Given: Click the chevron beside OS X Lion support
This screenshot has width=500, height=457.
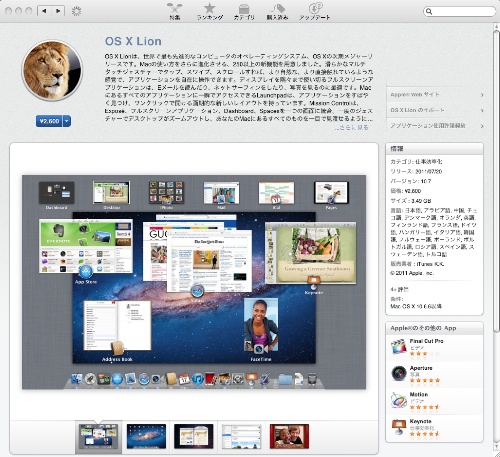Looking at the screenshot, I should pos(482,110).
